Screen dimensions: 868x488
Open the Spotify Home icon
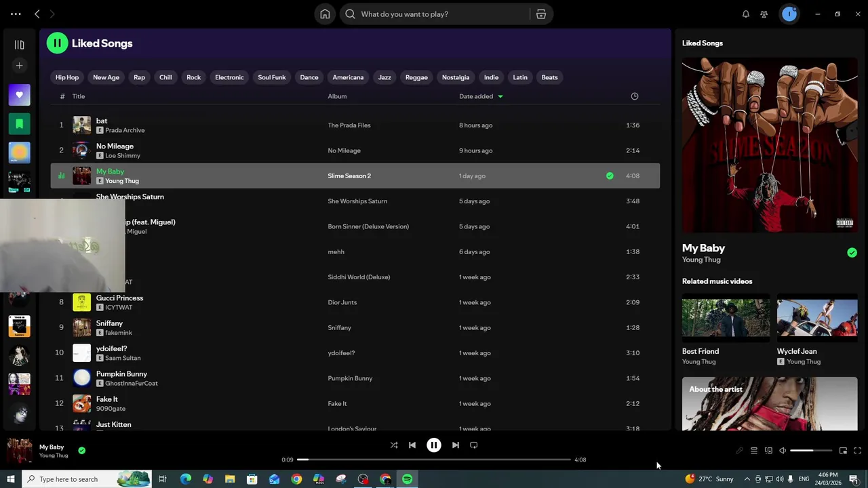tap(325, 14)
